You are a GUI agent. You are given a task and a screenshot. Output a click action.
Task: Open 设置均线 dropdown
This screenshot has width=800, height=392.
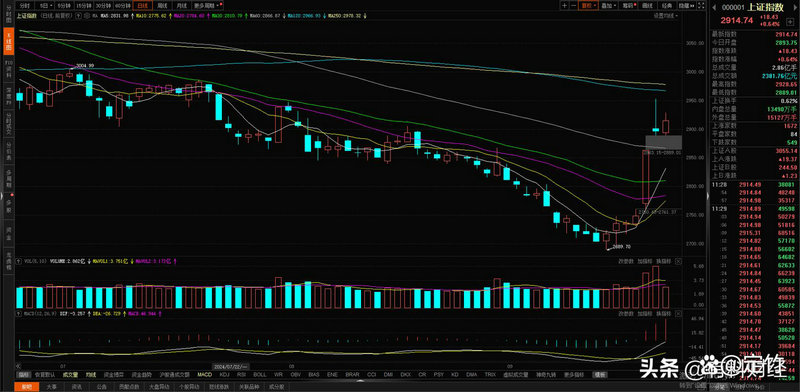tap(666, 16)
